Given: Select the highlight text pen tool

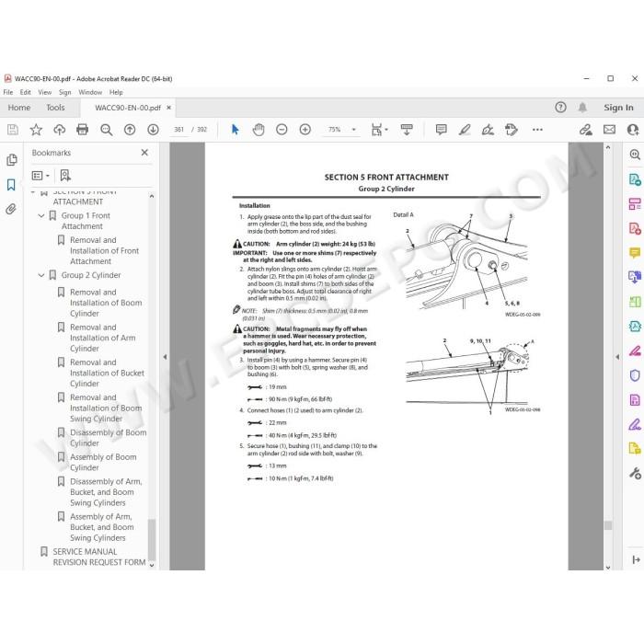Looking at the screenshot, I should (465, 130).
